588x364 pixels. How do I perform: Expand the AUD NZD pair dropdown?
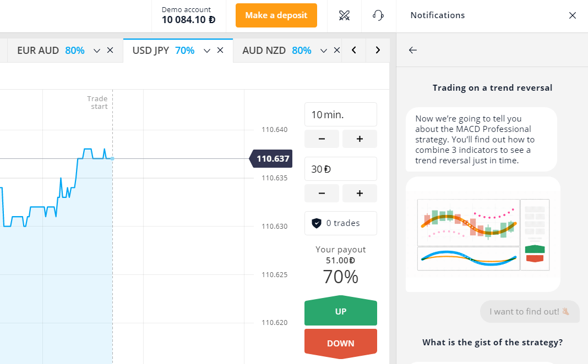coord(324,50)
